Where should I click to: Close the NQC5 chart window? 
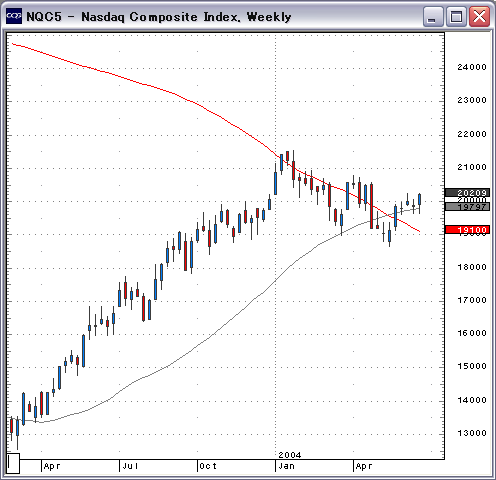point(479,16)
